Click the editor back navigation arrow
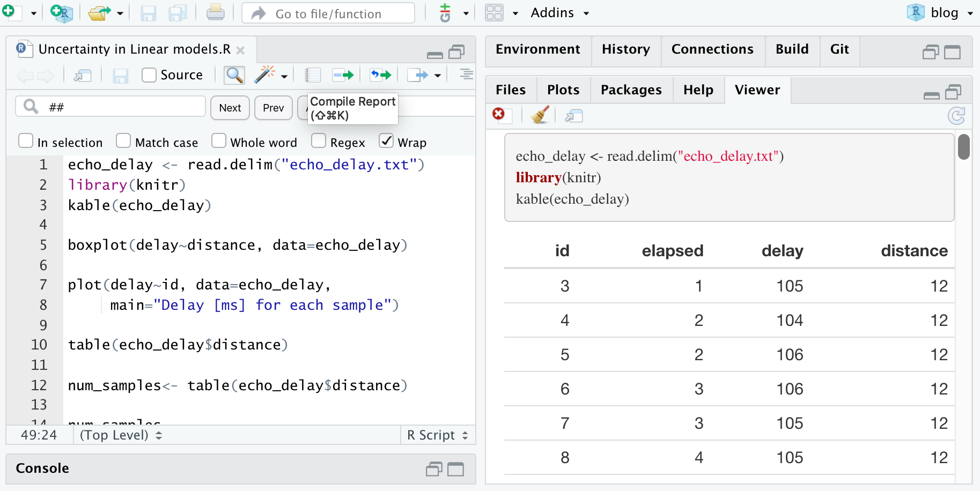The height and width of the screenshot is (491, 980). (25, 76)
